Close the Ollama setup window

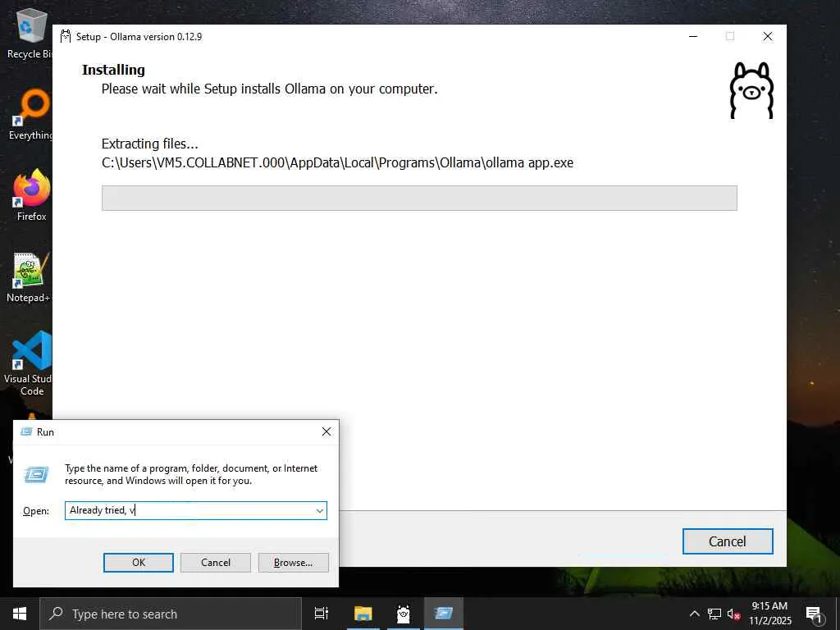(768, 36)
